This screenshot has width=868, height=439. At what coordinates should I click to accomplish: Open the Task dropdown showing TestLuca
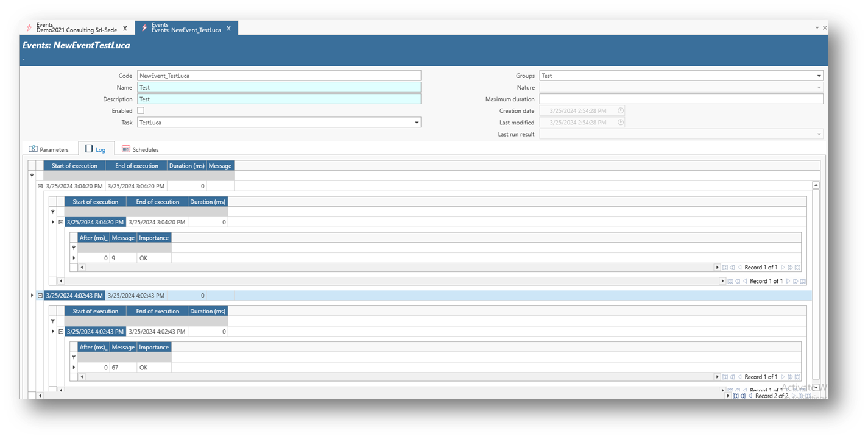417,123
